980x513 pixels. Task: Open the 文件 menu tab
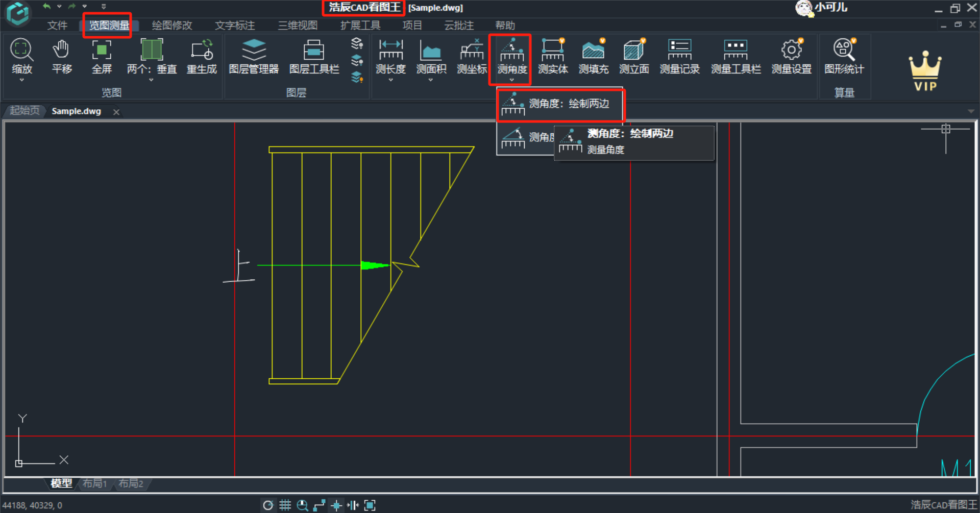(57, 25)
